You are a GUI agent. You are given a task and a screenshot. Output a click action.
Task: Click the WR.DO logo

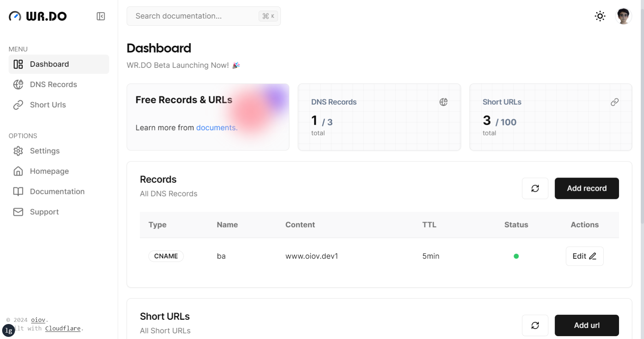[38, 16]
